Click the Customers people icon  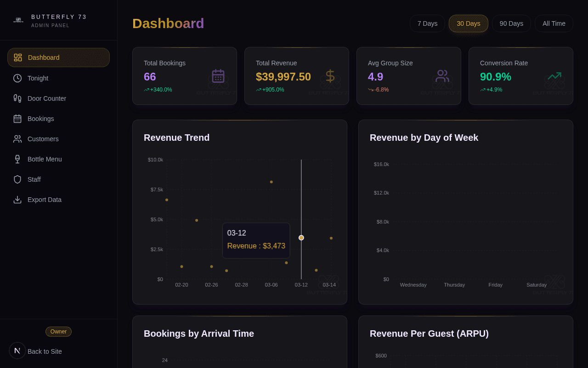[17, 139]
